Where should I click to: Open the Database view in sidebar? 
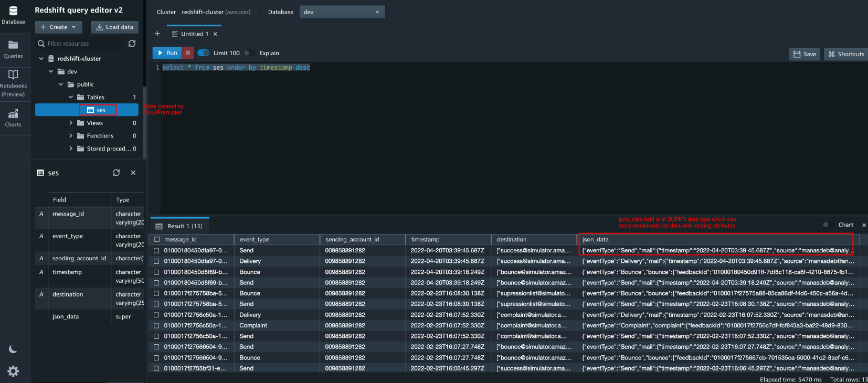point(13,15)
